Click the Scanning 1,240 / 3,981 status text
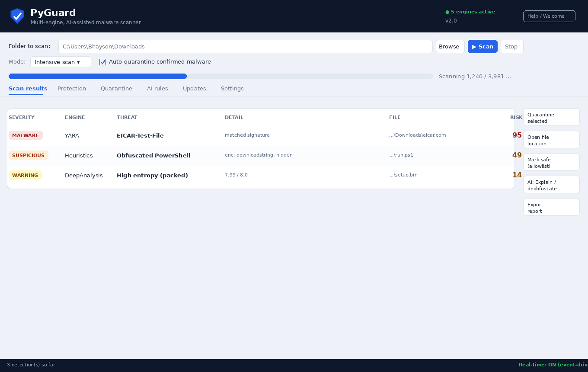588x372 pixels. tap(475, 77)
